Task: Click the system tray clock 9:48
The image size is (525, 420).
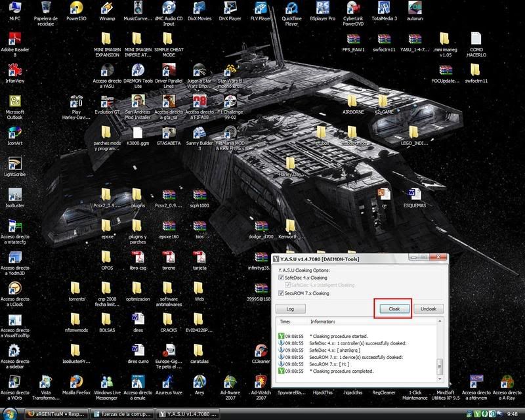Action: [513, 414]
